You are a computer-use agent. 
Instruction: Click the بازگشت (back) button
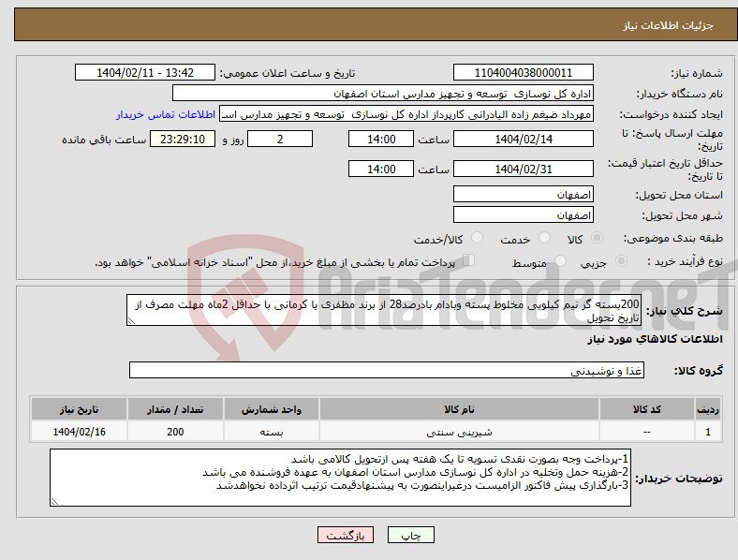[346, 535]
